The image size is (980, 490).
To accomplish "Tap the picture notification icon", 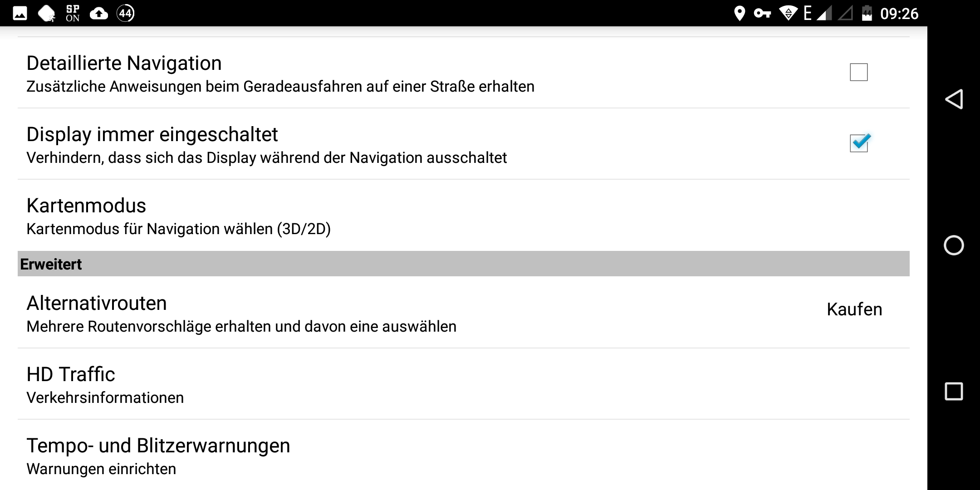I will point(20,14).
